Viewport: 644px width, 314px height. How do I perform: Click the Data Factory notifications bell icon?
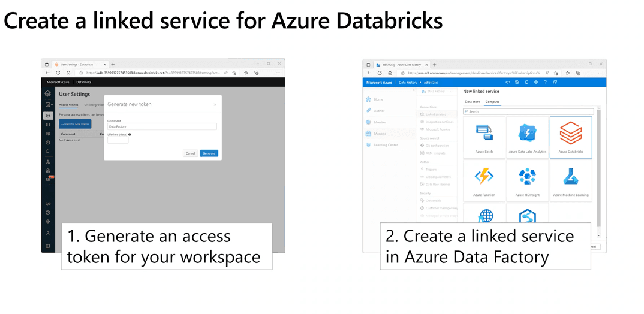(x=526, y=82)
